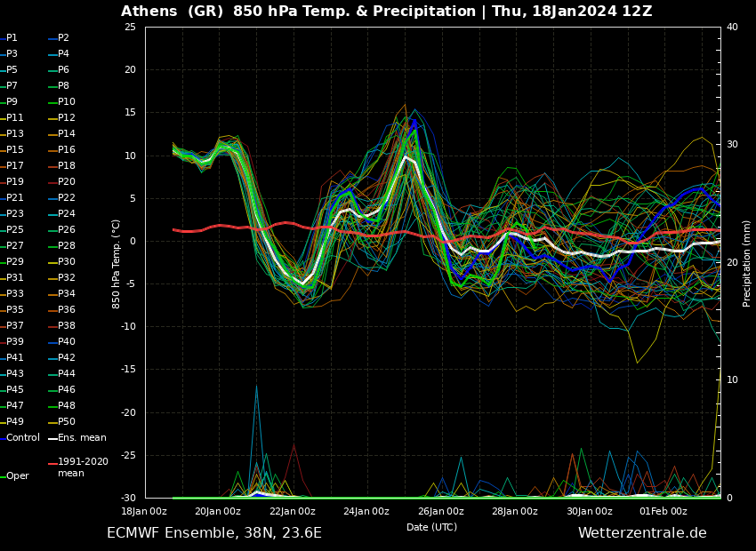Screen dimensions: 756x551
Task: Click the 850 hPa Temp. (°C) axis title
Action: click(117, 263)
